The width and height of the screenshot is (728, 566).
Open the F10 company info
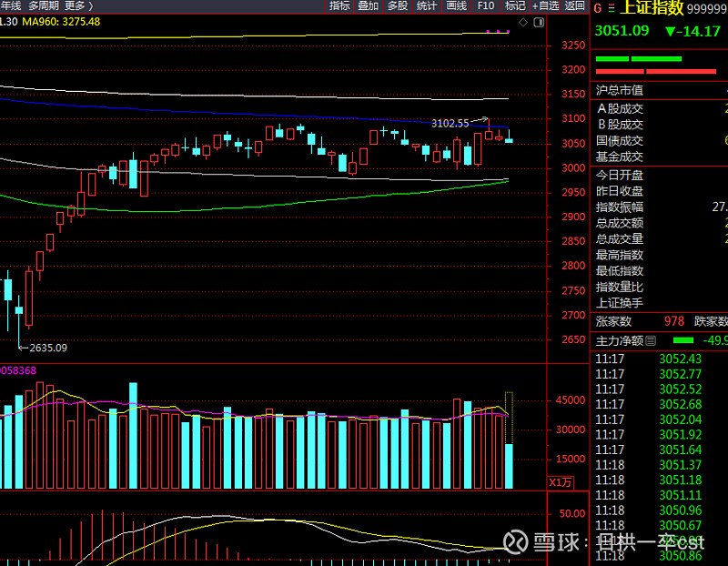(x=486, y=5)
